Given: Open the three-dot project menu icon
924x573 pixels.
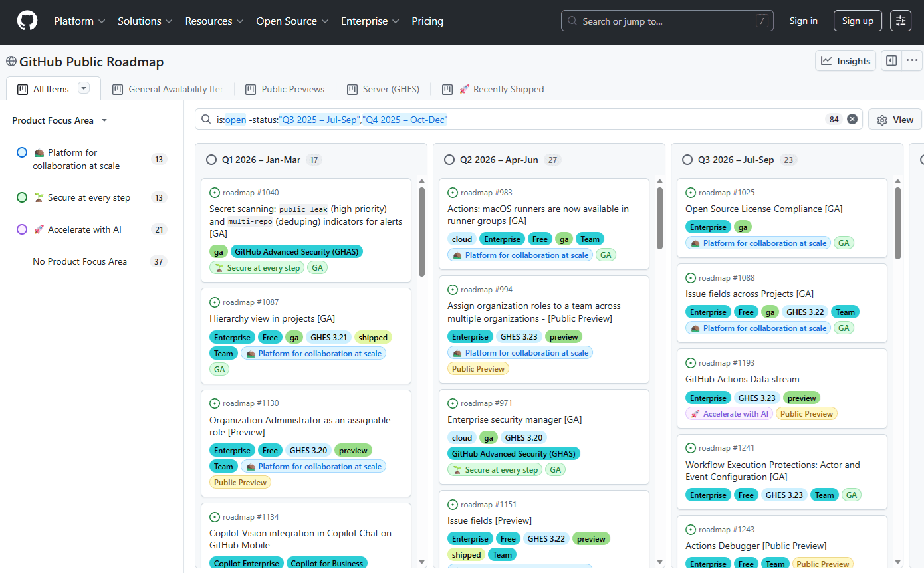Looking at the screenshot, I should coord(912,60).
